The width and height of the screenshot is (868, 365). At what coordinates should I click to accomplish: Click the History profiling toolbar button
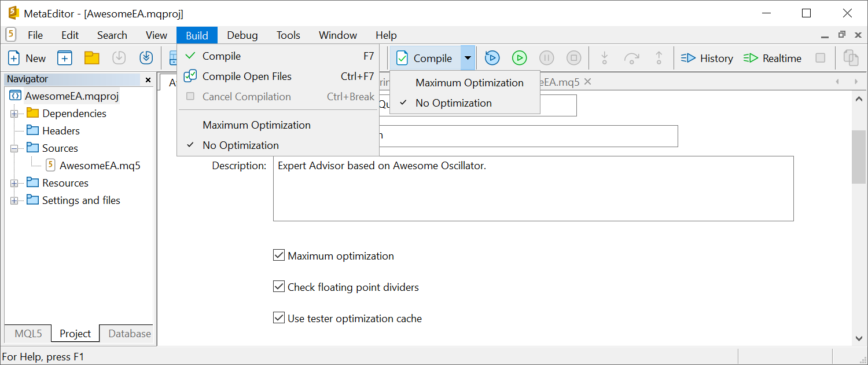coord(707,58)
